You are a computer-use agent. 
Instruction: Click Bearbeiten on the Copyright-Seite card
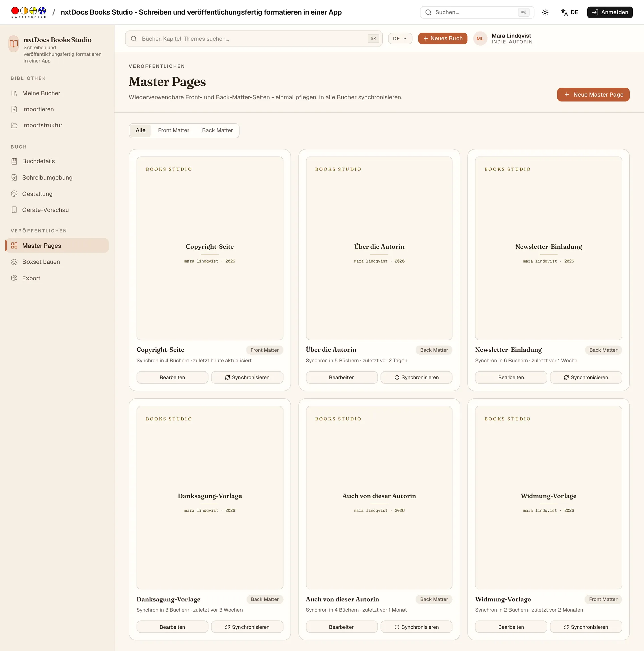point(172,377)
